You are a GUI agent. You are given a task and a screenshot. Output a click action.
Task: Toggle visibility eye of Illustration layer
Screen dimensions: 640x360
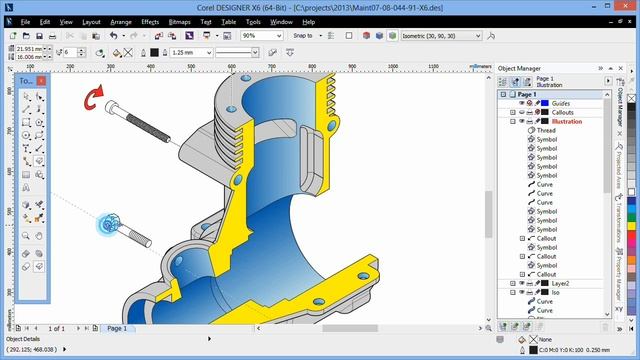pyautogui.click(x=522, y=121)
